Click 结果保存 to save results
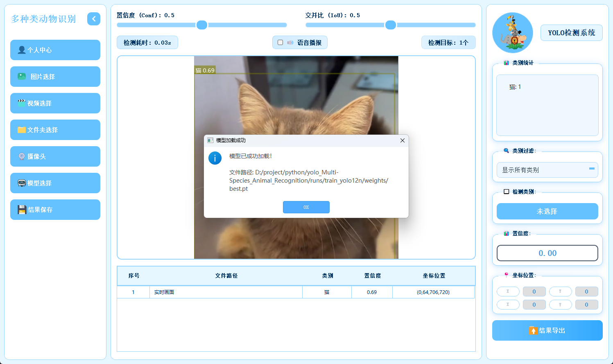The height and width of the screenshot is (364, 613). pos(55,210)
